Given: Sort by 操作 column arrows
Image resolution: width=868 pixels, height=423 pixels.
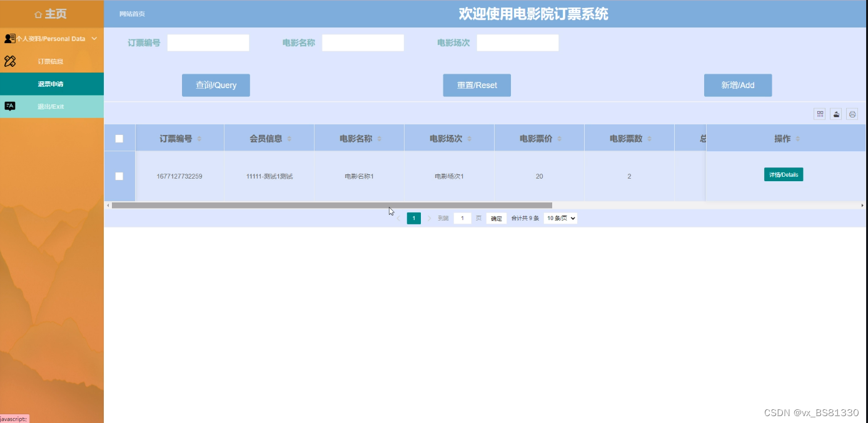Looking at the screenshot, I should click(797, 139).
